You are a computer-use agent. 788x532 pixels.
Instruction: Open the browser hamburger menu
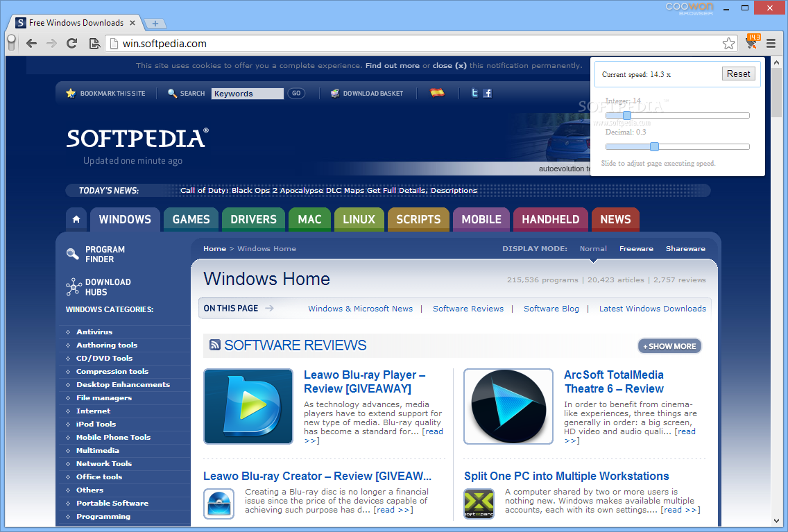click(x=771, y=44)
